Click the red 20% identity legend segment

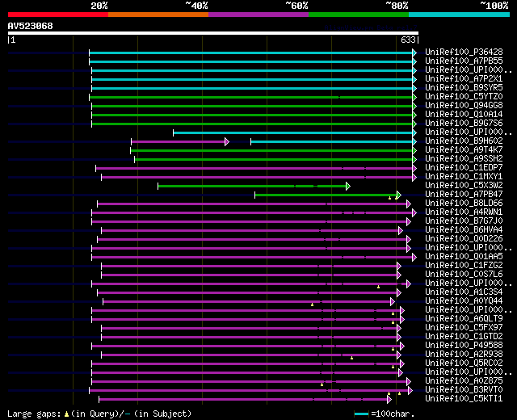click(58, 15)
